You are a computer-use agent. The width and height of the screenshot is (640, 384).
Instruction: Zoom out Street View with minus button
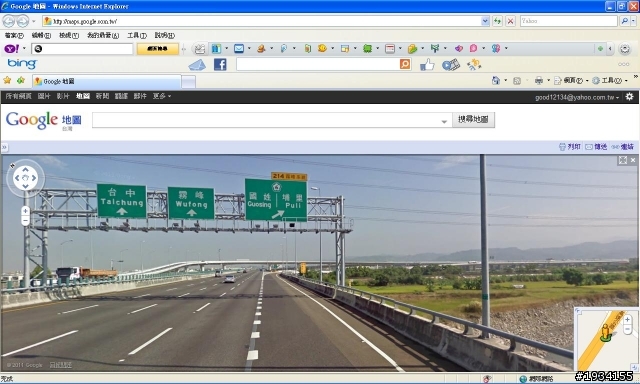(x=25, y=221)
